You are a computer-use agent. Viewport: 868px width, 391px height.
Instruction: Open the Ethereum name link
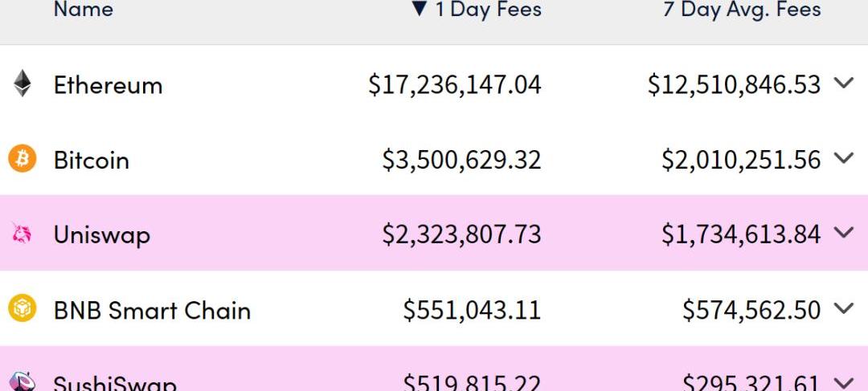coord(108,85)
